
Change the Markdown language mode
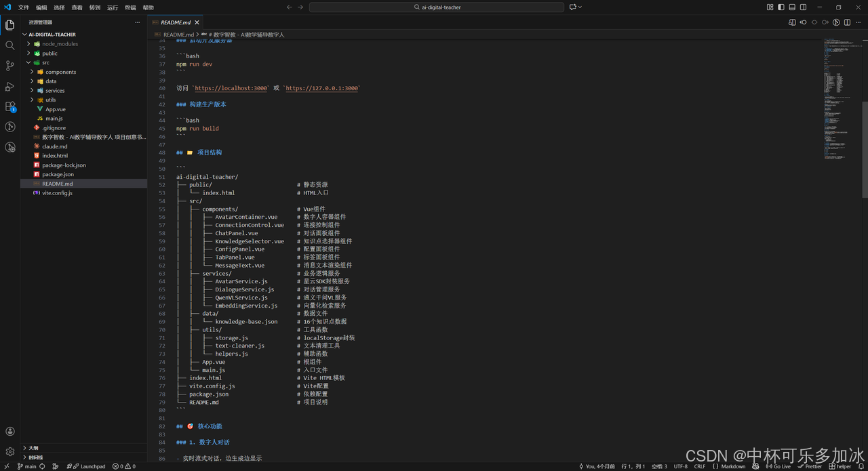pyautogui.click(x=733, y=466)
